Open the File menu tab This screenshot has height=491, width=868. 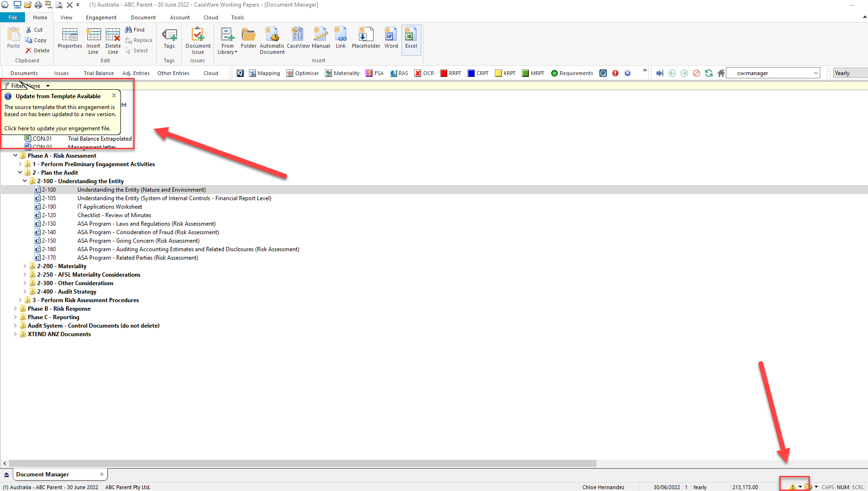point(13,17)
